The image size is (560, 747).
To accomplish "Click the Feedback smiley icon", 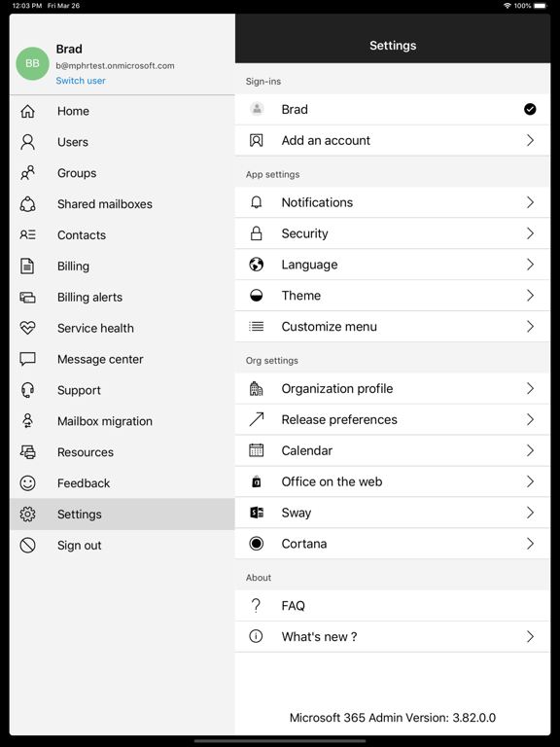I will pos(27,483).
